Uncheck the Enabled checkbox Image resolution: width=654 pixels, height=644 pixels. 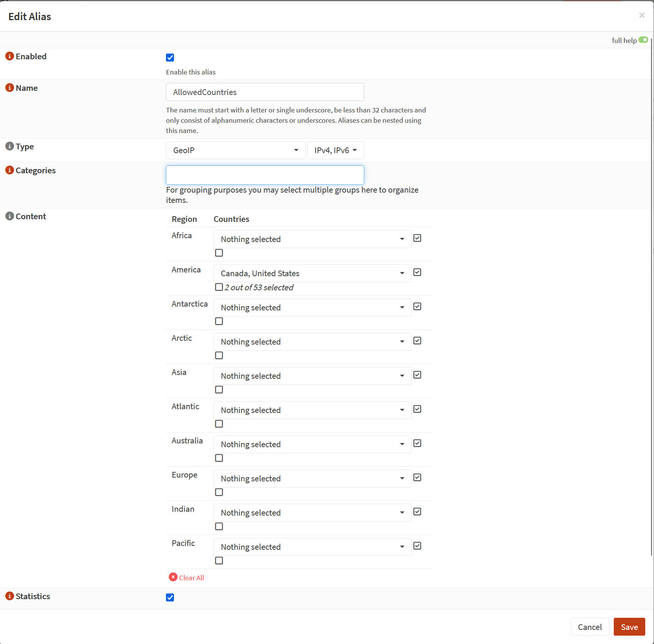click(170, 58)
